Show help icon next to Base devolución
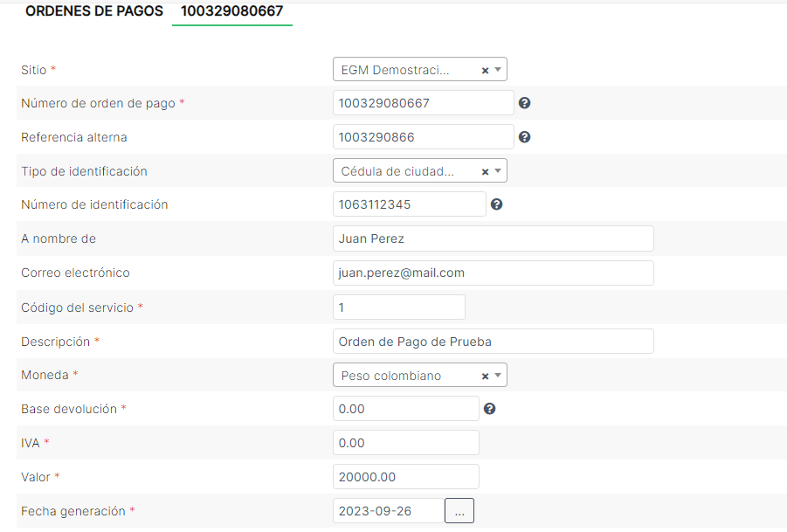 tap(489, 409)
